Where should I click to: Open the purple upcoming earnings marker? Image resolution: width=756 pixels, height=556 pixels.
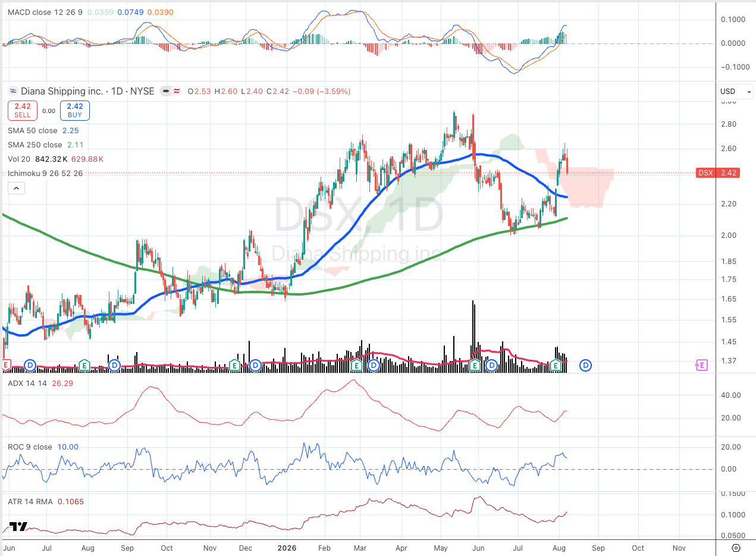click(701, 365)
